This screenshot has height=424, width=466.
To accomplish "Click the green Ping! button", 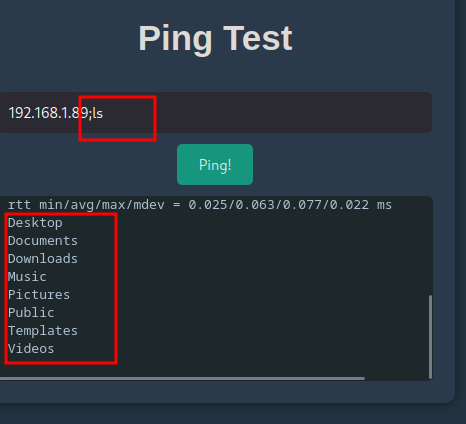I will (x=215, y=165).
